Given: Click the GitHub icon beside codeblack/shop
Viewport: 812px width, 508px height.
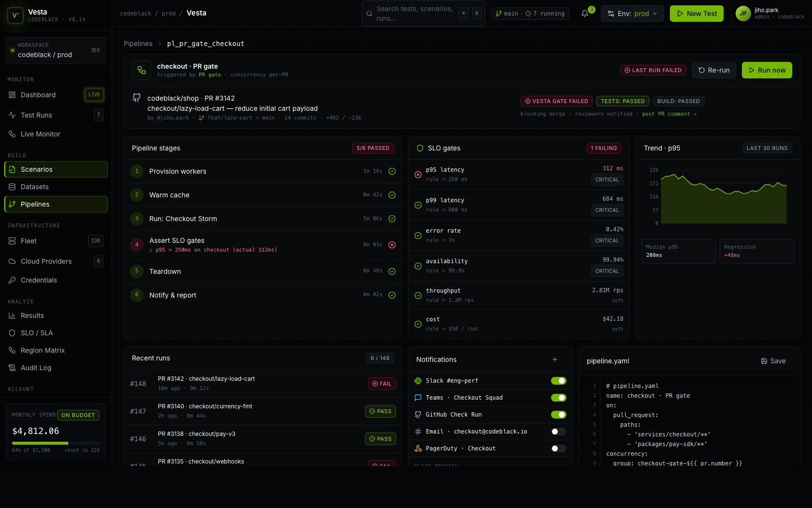Looking at the screenshot, I should coord(137,98).
